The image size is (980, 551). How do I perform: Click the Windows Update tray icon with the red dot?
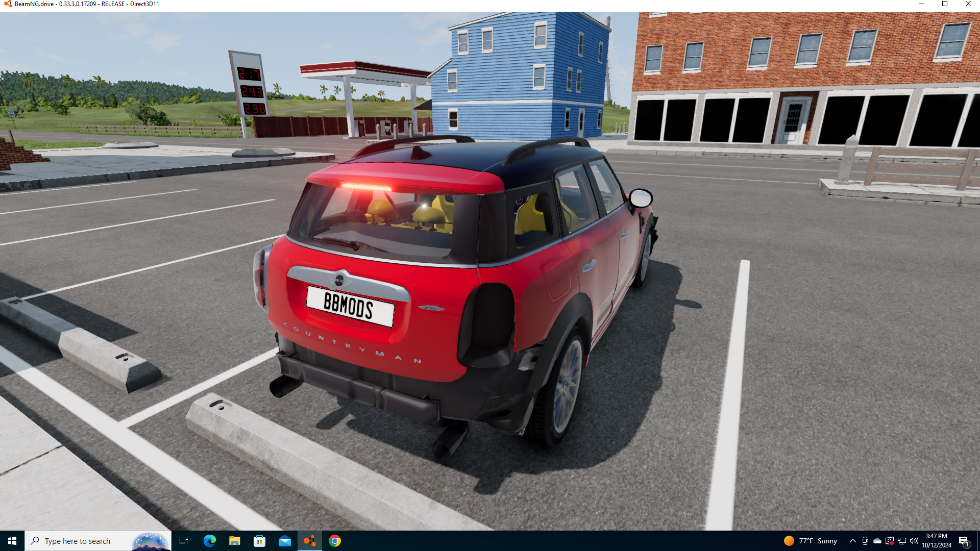pos(890,541)
